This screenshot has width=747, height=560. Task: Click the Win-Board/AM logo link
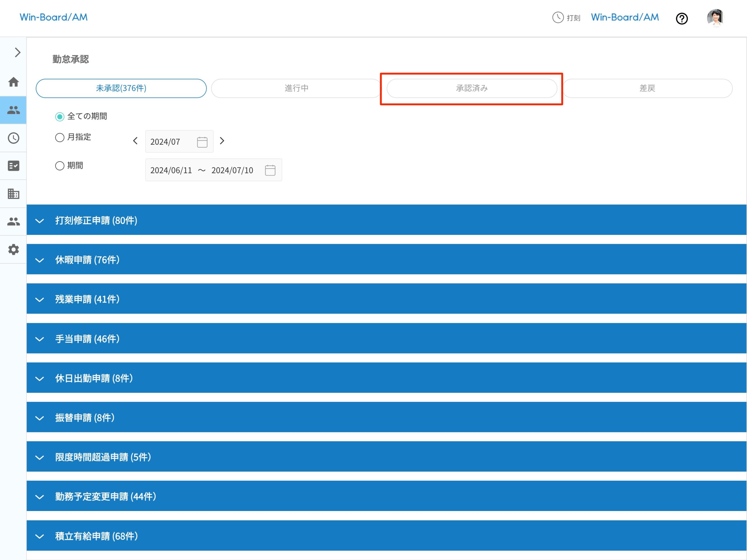[x=53, y=17]
